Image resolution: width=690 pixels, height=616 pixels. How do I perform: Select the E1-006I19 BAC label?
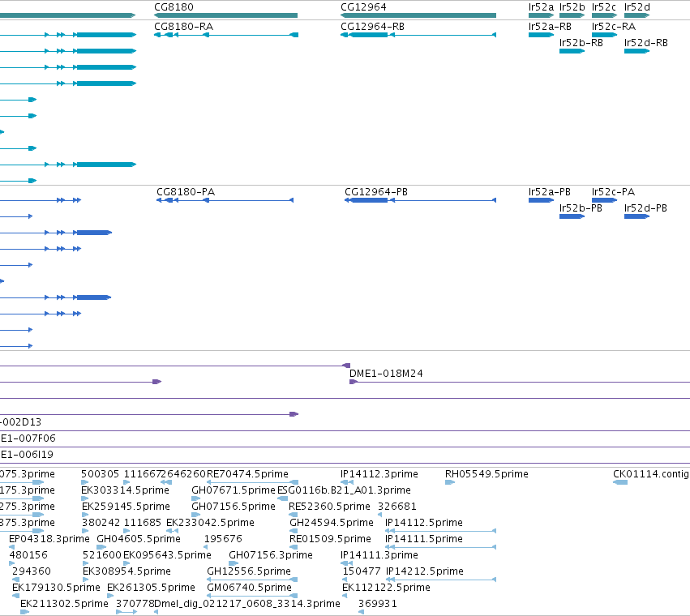pyautogui.click(x=27, y=455)
